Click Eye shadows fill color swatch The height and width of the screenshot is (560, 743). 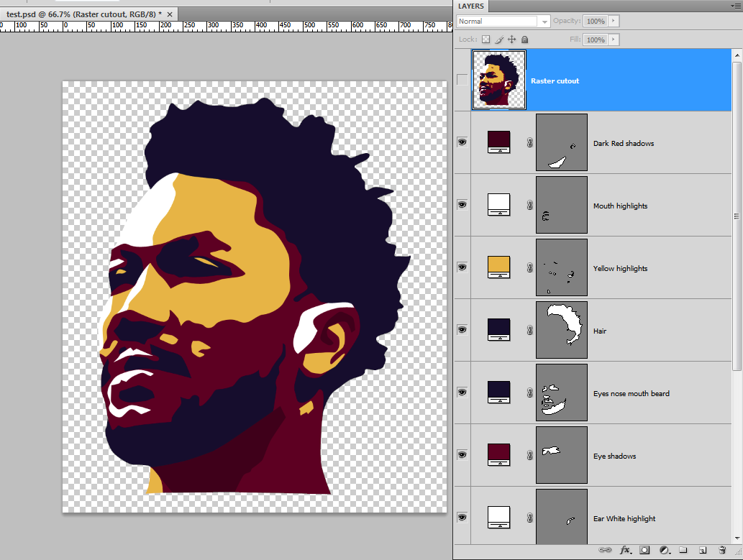tap(499, 455)
